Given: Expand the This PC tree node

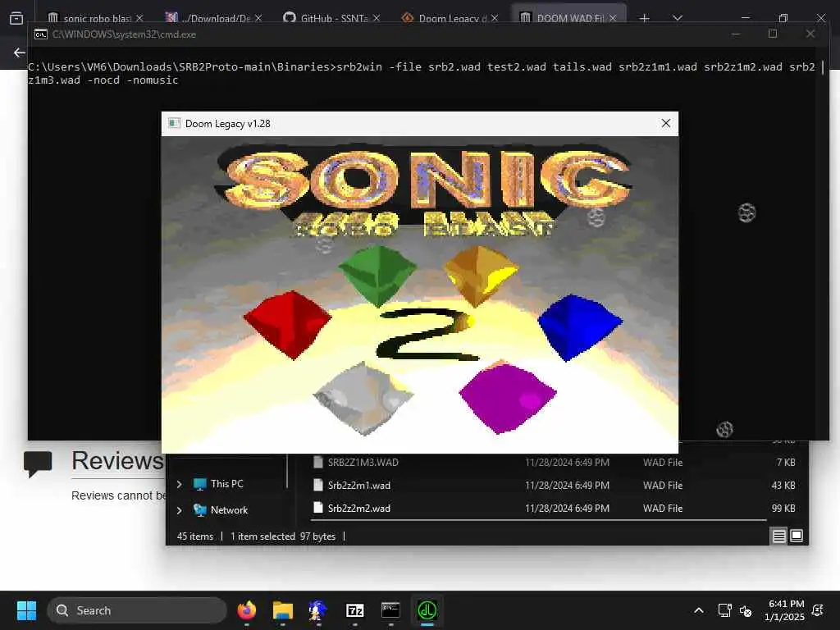Looking at the screenshot, I should [x=180, y=484].
